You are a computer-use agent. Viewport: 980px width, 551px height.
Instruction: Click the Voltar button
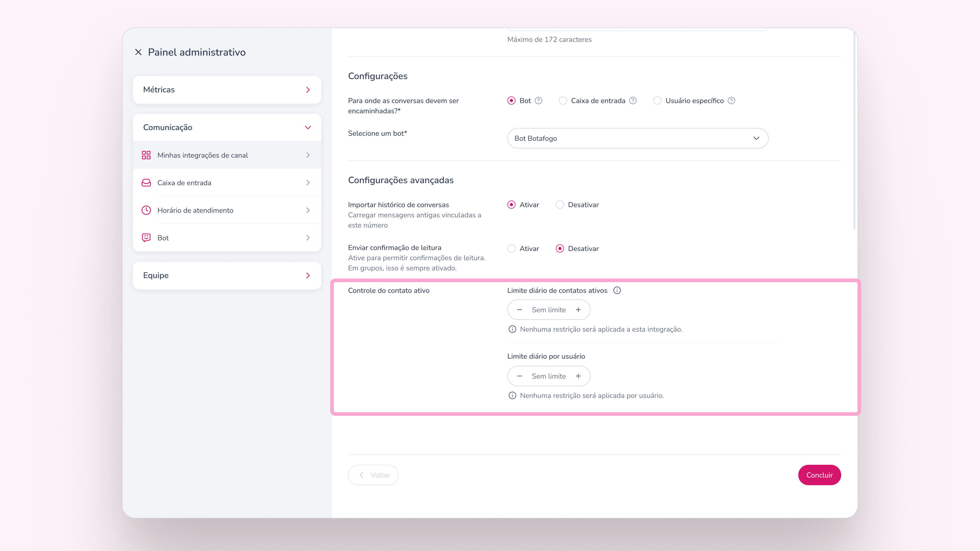point(373,475)
